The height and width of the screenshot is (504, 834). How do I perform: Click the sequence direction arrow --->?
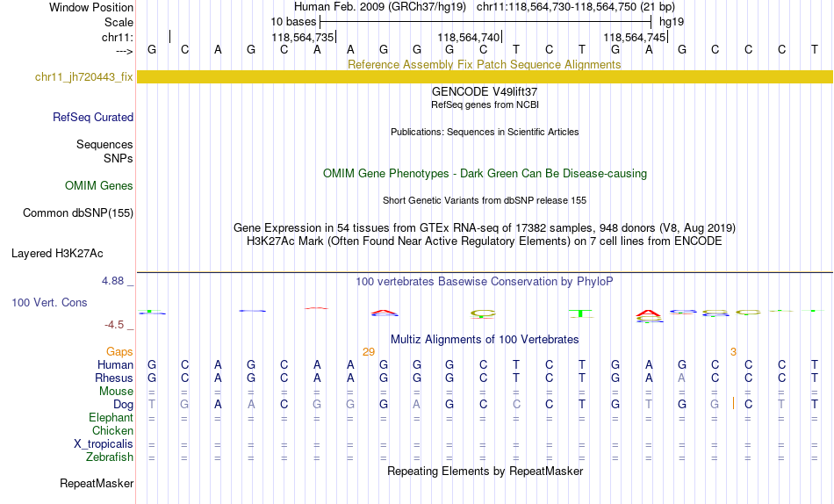click(x=125, y=51)
